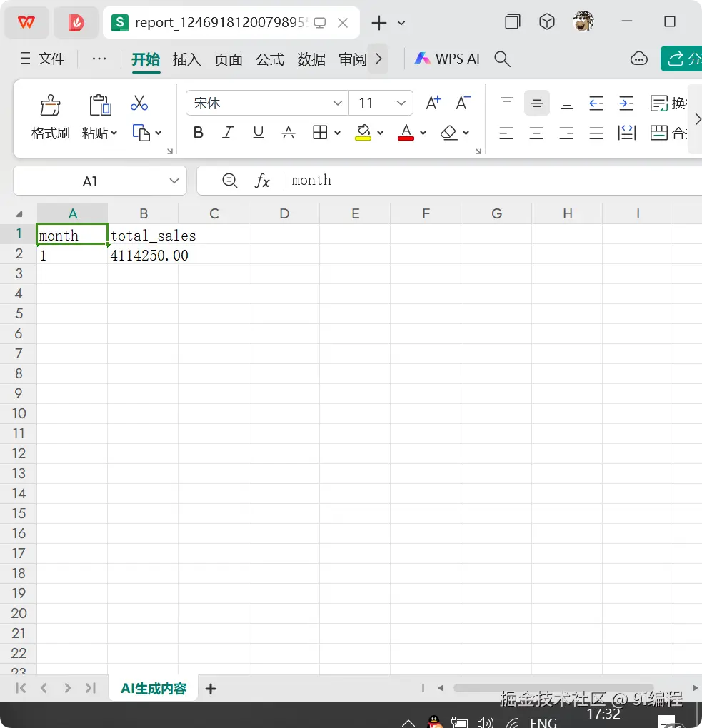Open the user avatar profile

583,21
